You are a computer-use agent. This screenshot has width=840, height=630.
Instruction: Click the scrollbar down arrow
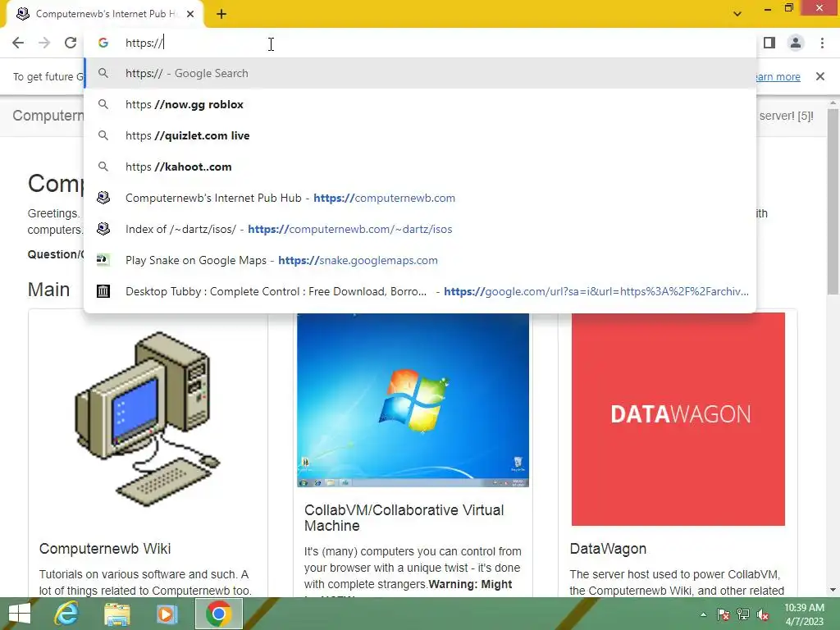833,590
